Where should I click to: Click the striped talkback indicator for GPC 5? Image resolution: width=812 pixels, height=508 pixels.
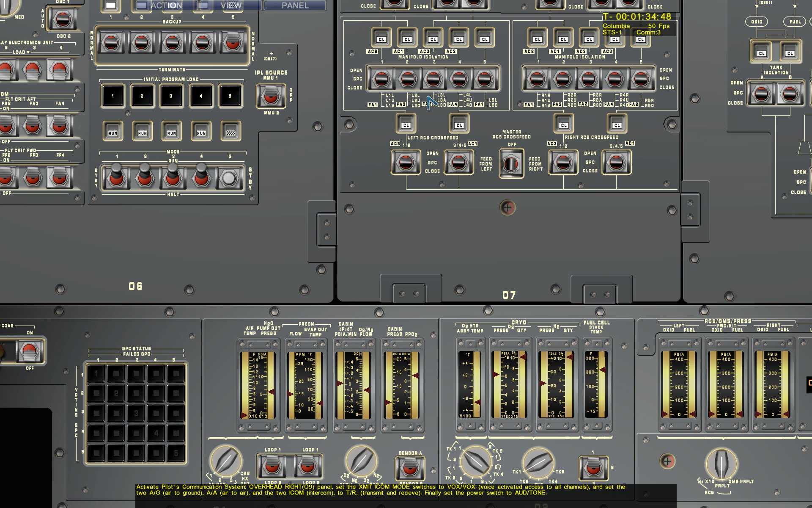coord(230,132)
